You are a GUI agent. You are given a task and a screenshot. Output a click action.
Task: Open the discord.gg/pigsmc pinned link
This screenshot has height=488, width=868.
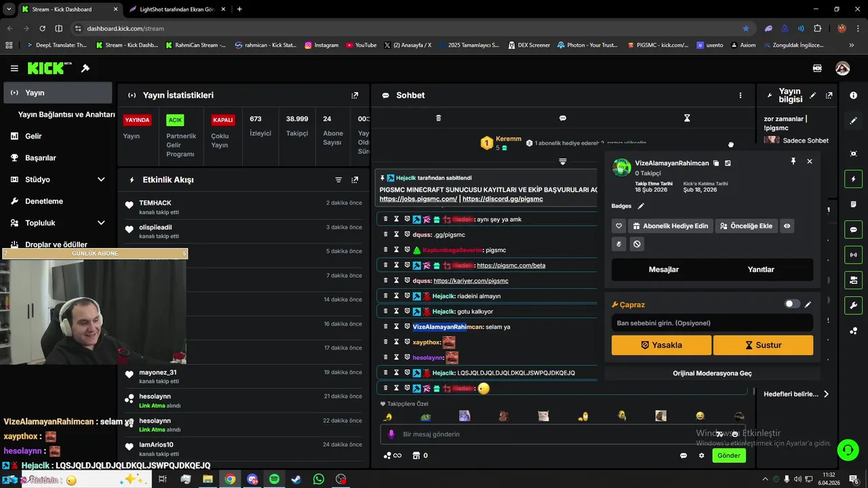(502, 199)
